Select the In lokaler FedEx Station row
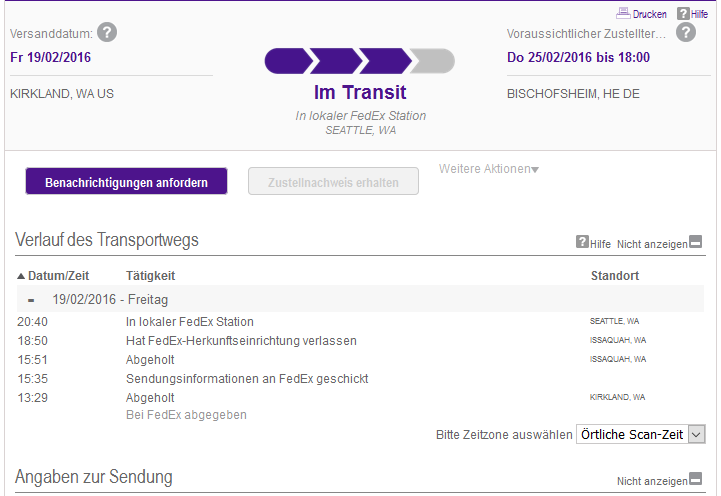The height and width of the screenshot is (496, 721). 360,322
